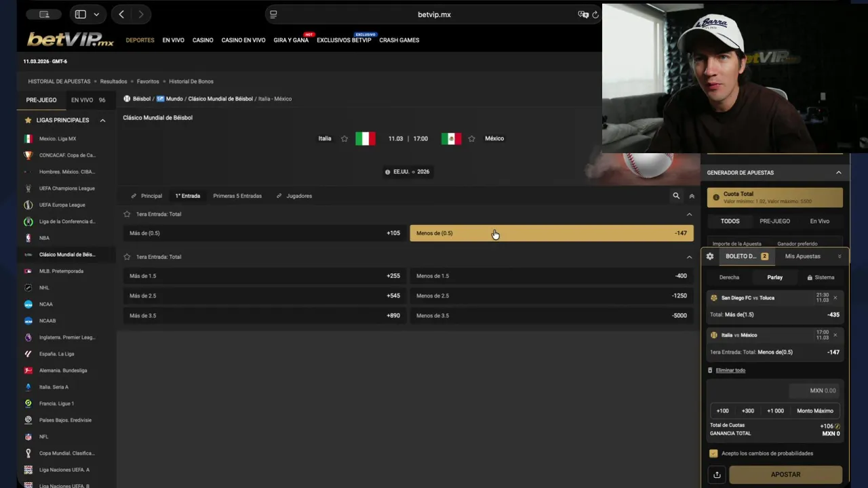This screenshot has height=488, width=868.
Task: Reload the page with the refresh icon
Action: tap(595, 14)
